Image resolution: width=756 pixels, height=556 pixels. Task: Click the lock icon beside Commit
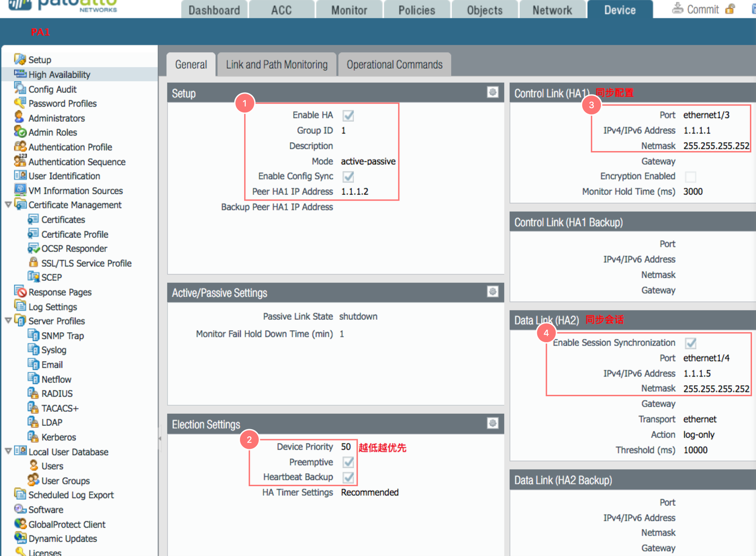730,8
